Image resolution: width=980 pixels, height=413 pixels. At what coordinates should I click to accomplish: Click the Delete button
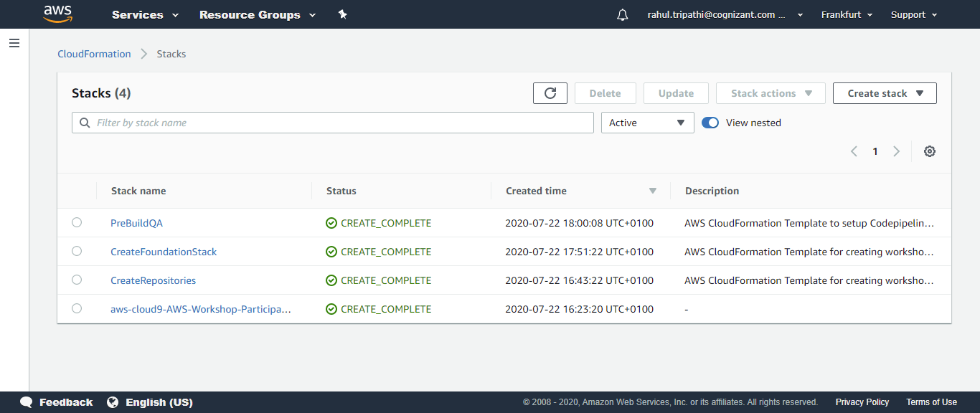(605, 93)
